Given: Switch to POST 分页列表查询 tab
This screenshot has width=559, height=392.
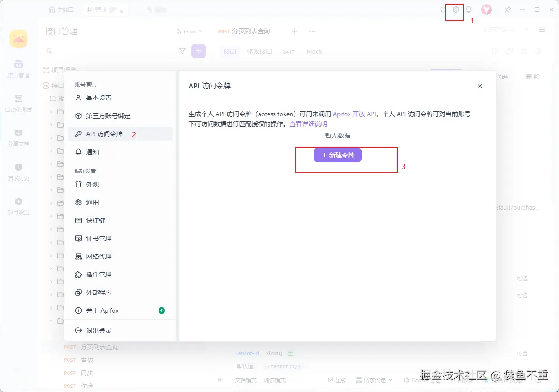Looking at the screenshot, I should click(244, 32).
